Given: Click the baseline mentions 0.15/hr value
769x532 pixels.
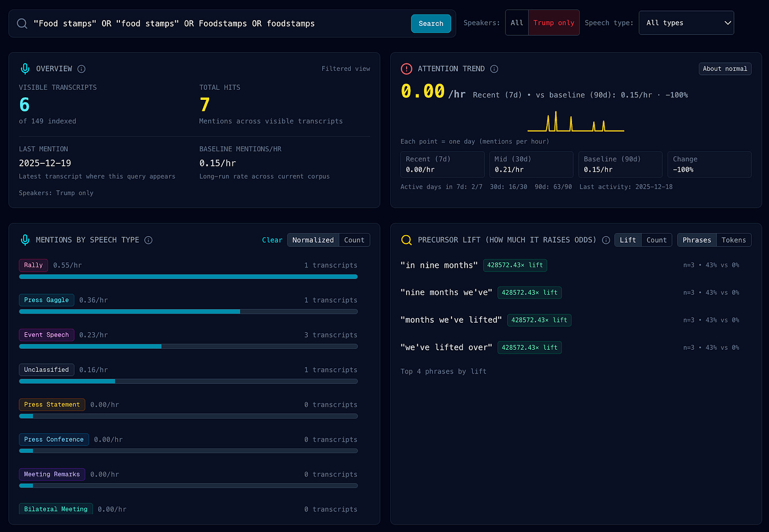Looking at the screenshot, I should click(x=218, y=163).
